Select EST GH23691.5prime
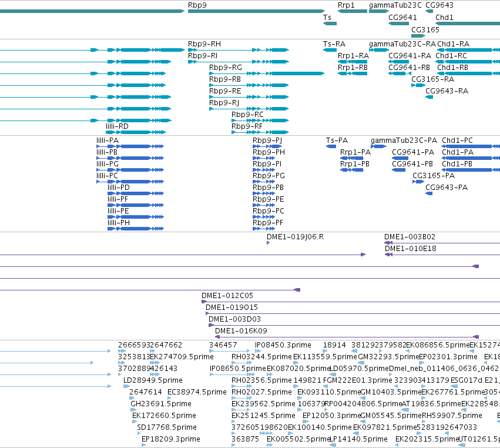The image size is (500, 448). 161,404
